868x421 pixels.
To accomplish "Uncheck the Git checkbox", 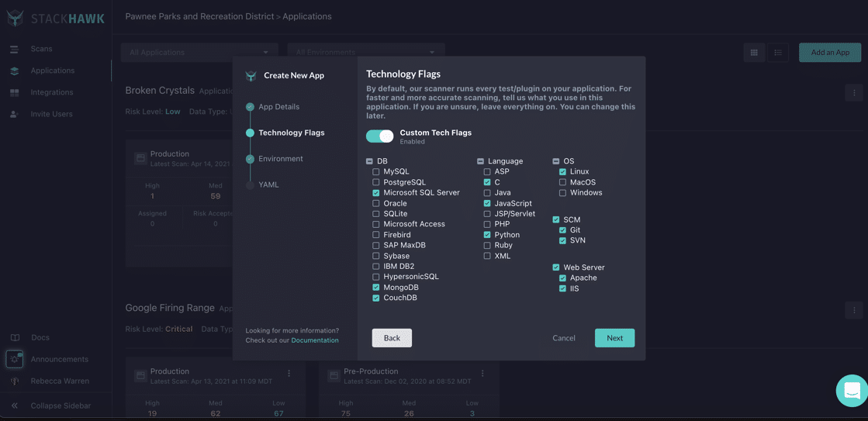I will click(562, 230).
